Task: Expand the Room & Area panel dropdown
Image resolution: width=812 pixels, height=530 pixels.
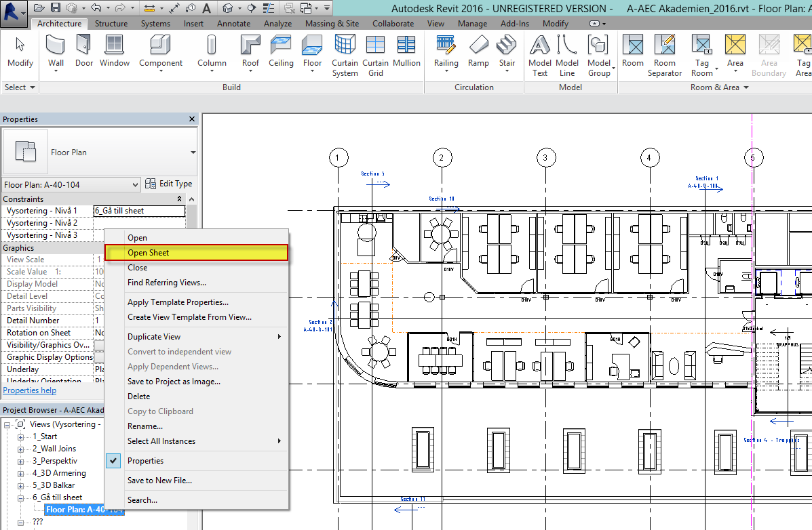Action: [x=720, y=87]
